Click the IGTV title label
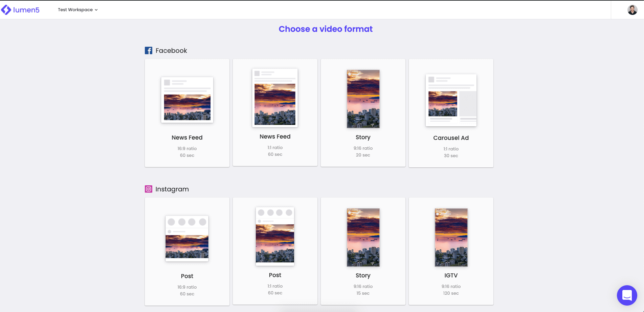The image size is (644, 312). point(451,275)
